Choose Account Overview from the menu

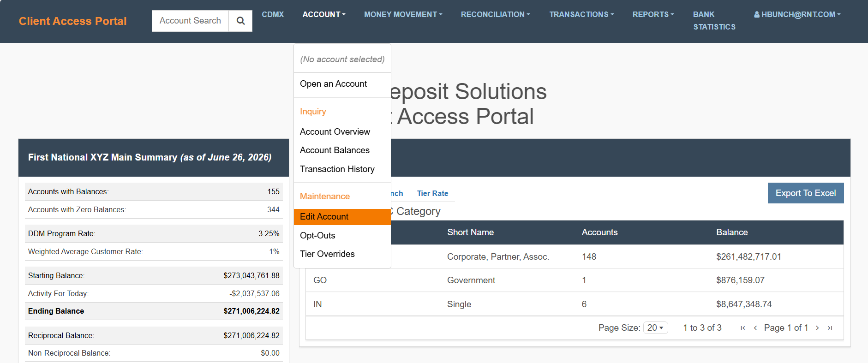click(x=342, y=132)
